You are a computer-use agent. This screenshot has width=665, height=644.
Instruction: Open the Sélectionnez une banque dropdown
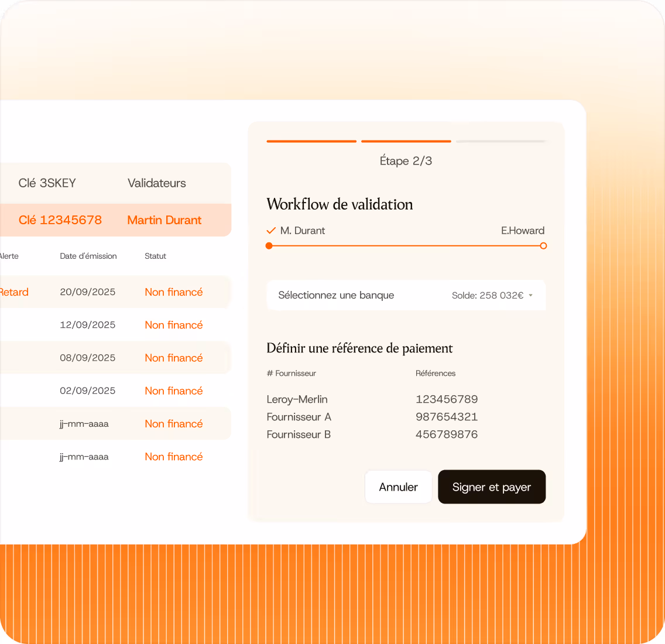pos(406,295)
